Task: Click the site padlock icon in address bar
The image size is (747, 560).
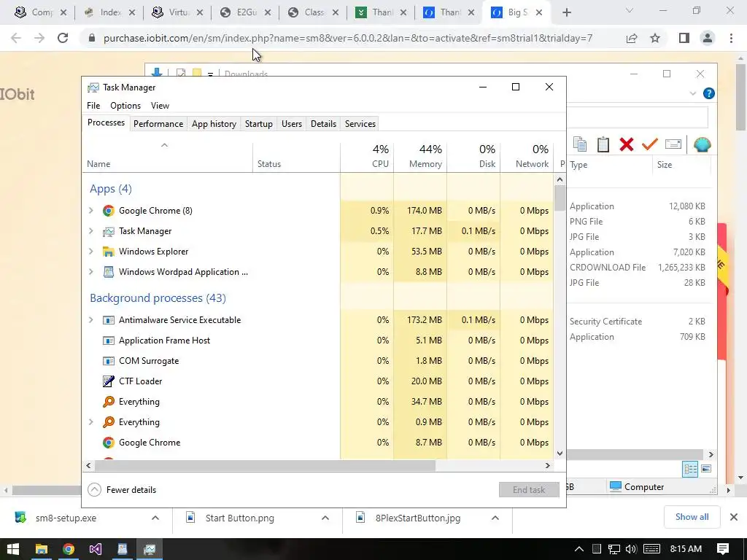Action: tap(92, 38)
